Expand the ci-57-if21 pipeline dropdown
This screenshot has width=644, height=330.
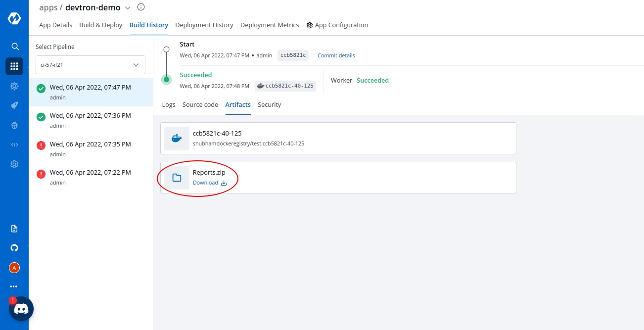90,65
